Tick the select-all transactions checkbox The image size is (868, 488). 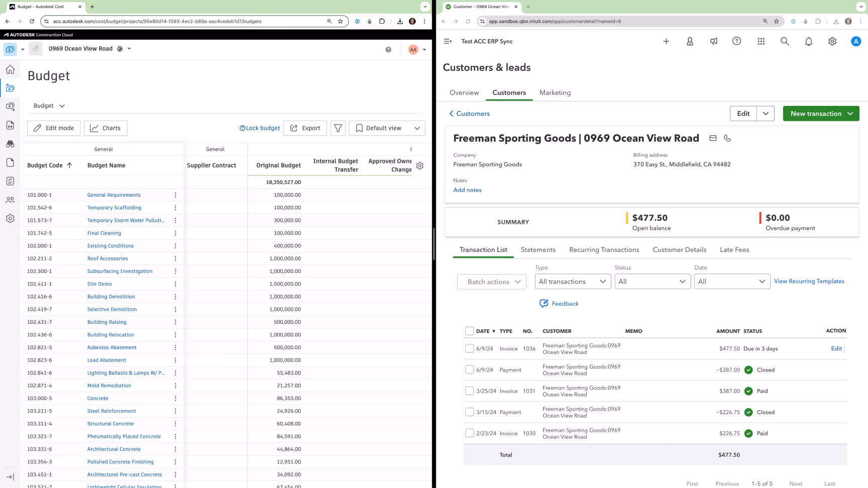click(469, 331)
